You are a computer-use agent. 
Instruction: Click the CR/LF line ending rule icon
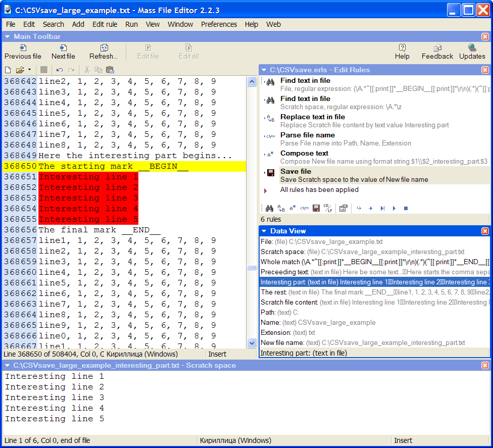pyautogui.click(x=328, y=208)
